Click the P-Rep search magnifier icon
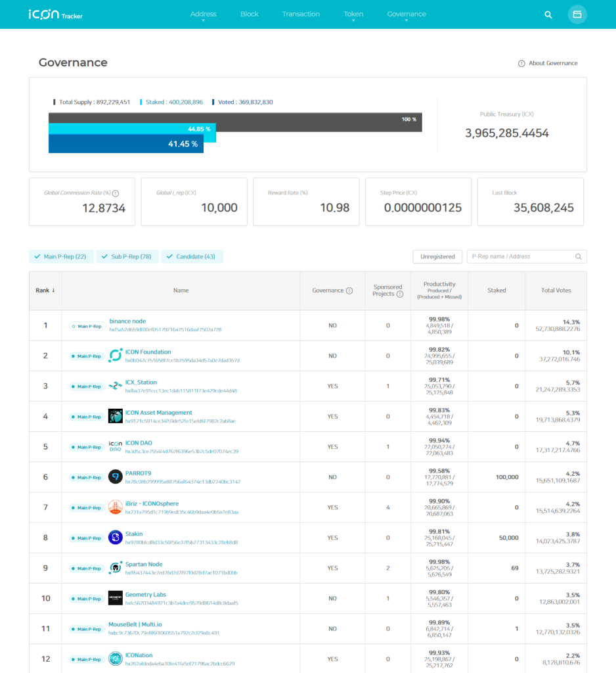The height and width of the screenshot is (673, 616). (x=579, y=257)
